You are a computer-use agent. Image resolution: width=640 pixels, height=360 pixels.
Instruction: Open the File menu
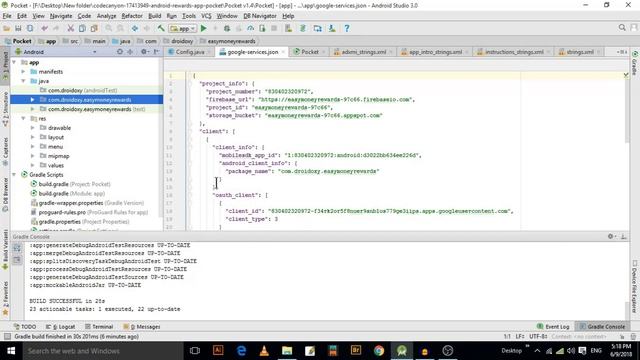click(7, 16)
